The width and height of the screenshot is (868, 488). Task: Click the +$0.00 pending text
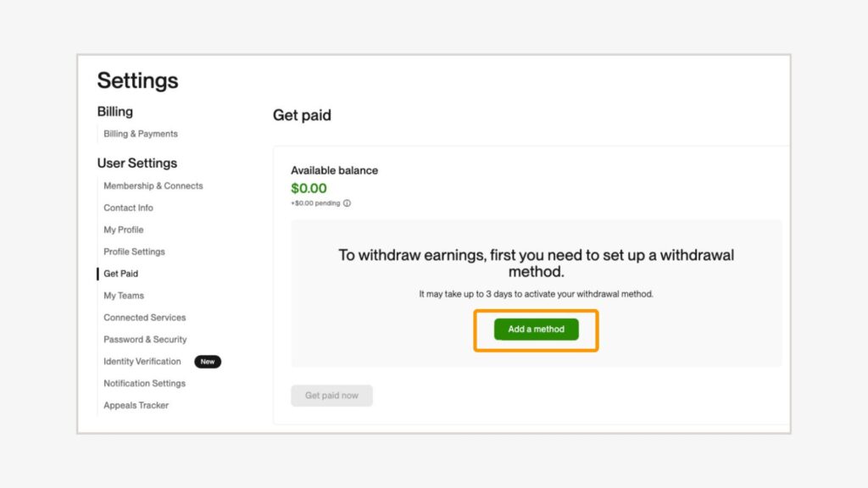315,203
